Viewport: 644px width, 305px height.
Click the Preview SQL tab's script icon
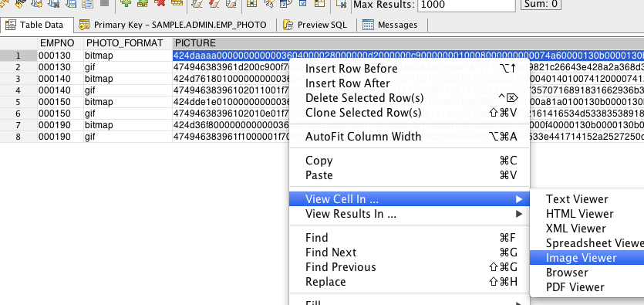pyautogui.click(x=288, y=25)
